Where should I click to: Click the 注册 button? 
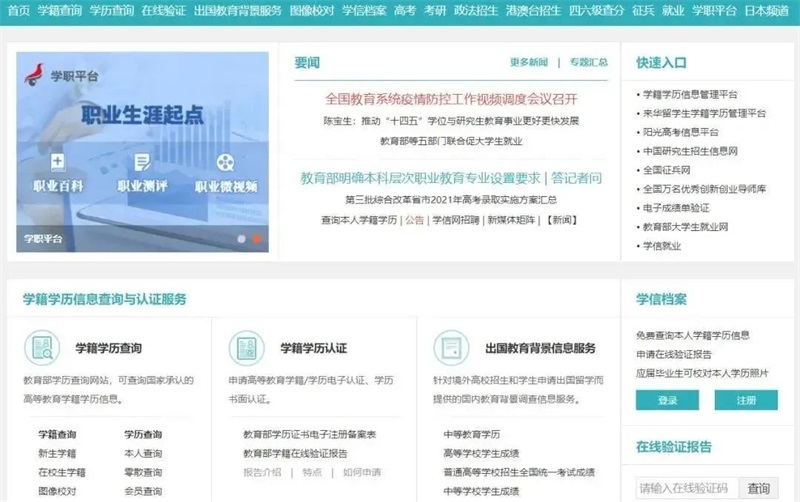[745, 400]
